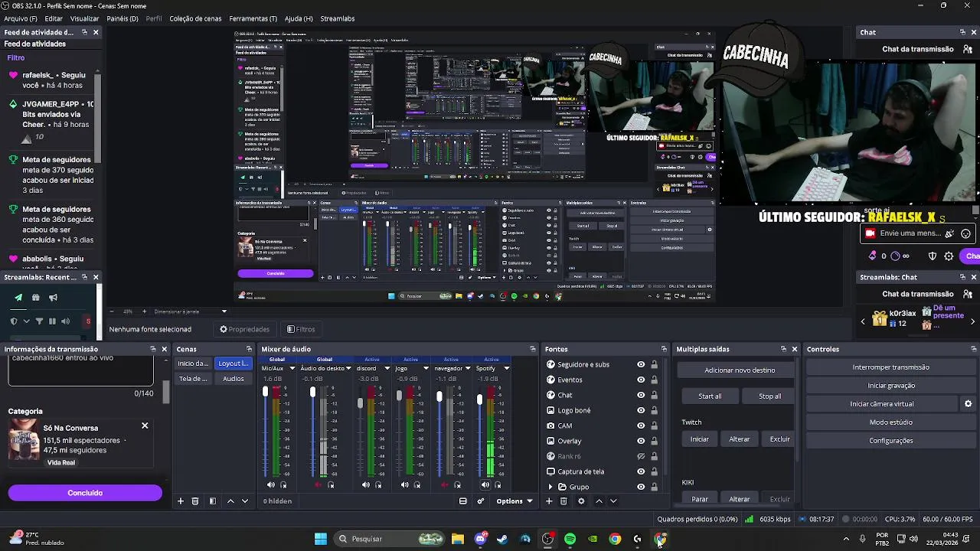Add a new source in Fontes panel
The width and height of the screenshot is (980, 551).
(x=548, y=501)
